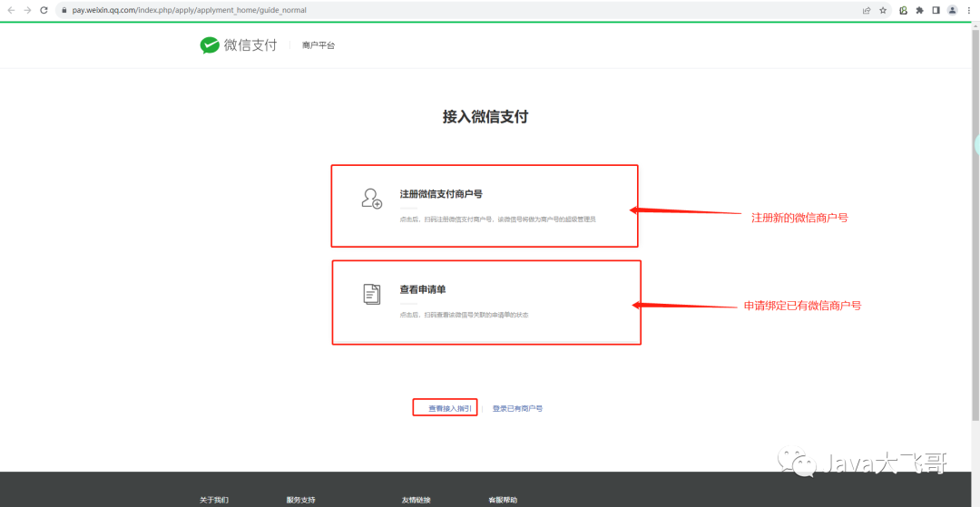
Task: Click the description starting 点击后，扫码查看该微信号
Action: click(464, 315)
